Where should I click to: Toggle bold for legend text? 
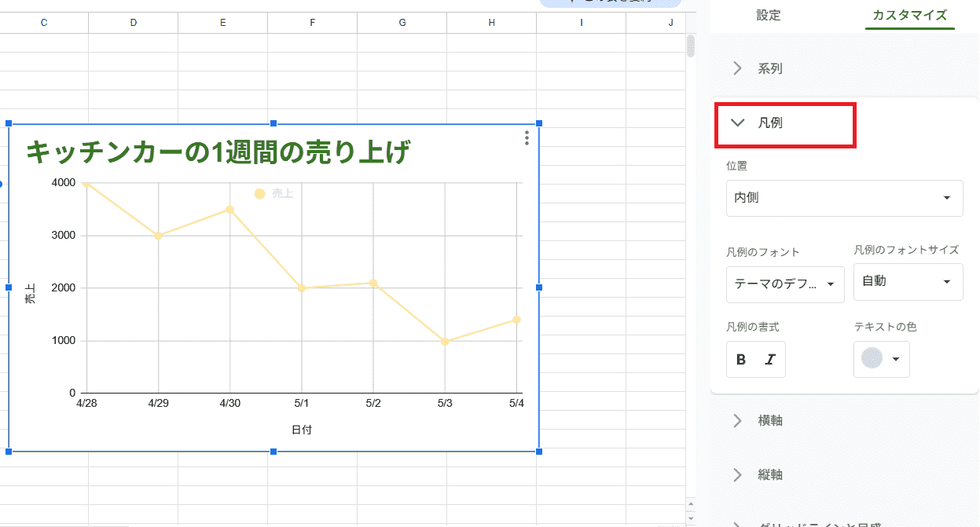(x=741, y=360)
